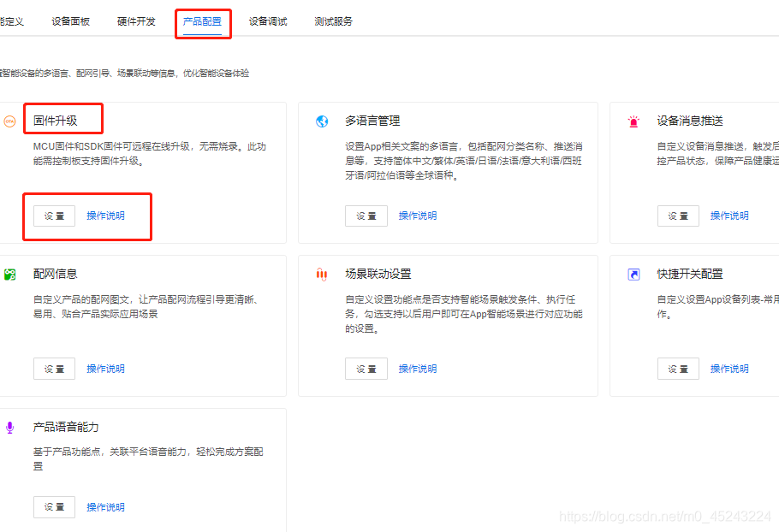Click the 场景联动设置 card title
This screenshot has height=532, width=779.
[x=378, y=274]
